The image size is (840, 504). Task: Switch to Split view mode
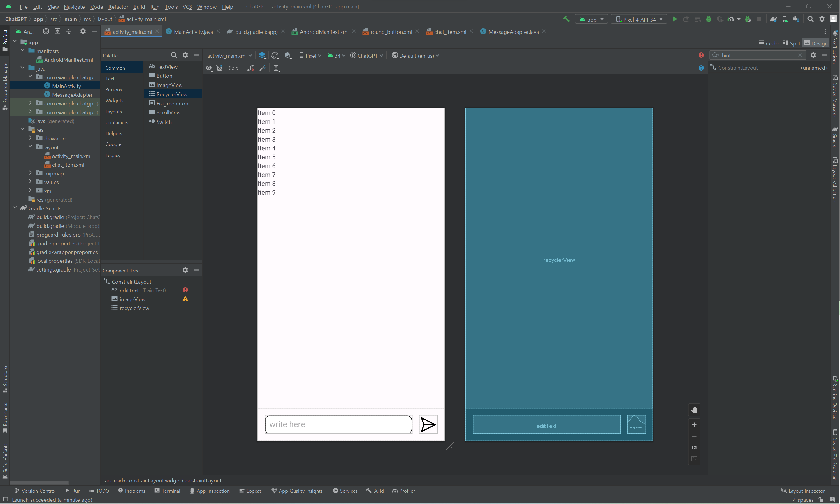[792, 43]
